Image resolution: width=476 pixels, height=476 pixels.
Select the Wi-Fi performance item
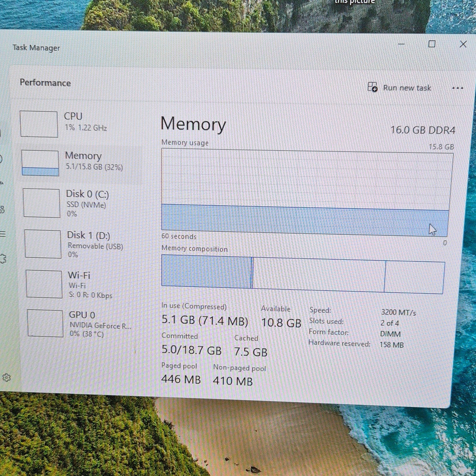tap(83, 284)
